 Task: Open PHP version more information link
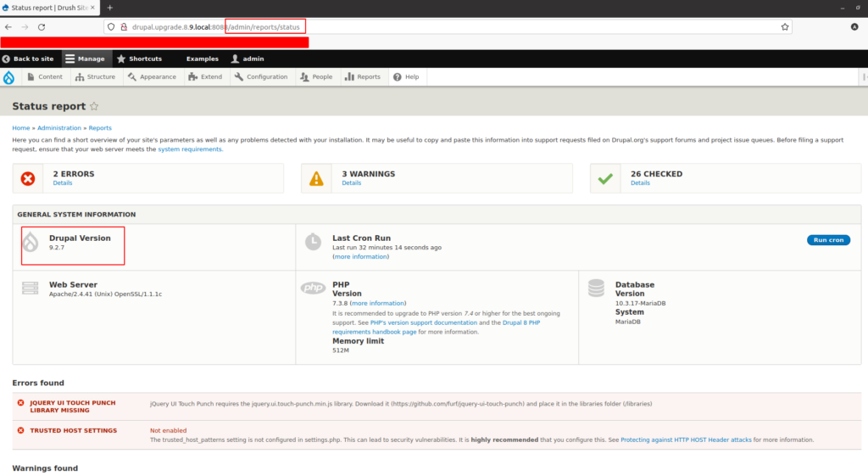[x=377, y=303]
